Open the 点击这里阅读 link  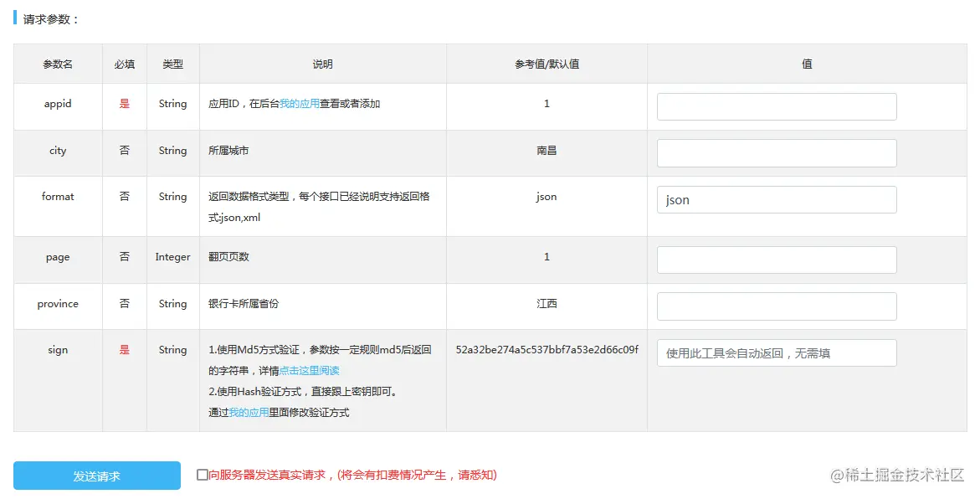(310, 371)
